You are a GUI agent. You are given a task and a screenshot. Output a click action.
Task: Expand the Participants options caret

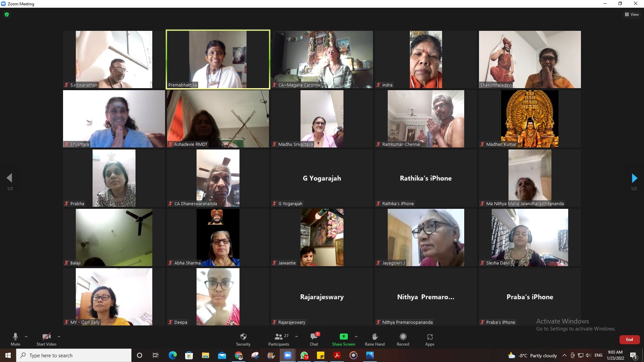[x=297, y=336]
